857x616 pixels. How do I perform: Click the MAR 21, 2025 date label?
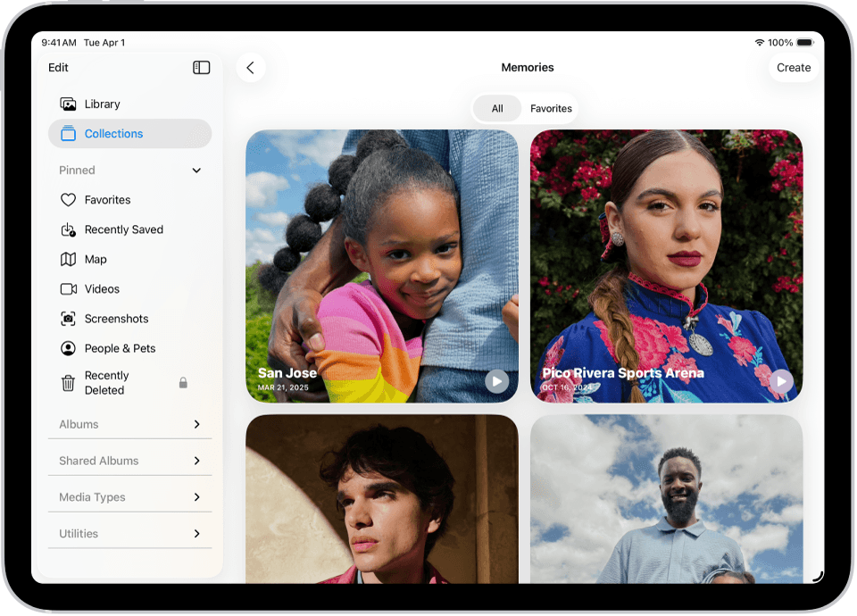(283, 387)
